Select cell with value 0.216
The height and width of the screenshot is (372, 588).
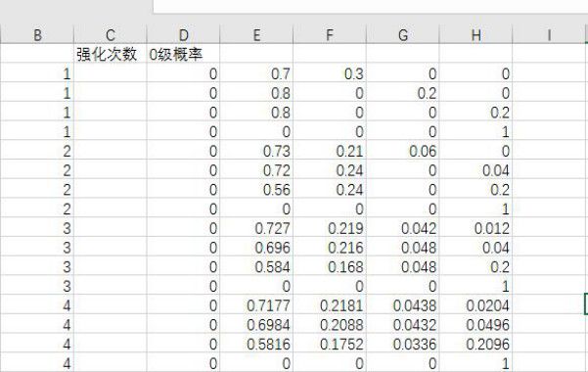330,248
